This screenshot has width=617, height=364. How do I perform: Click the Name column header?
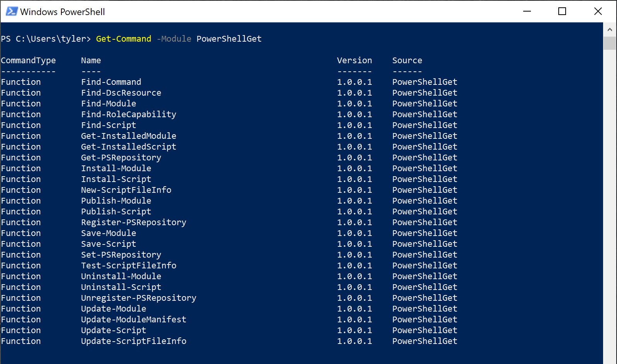click(x=91, y=61)
